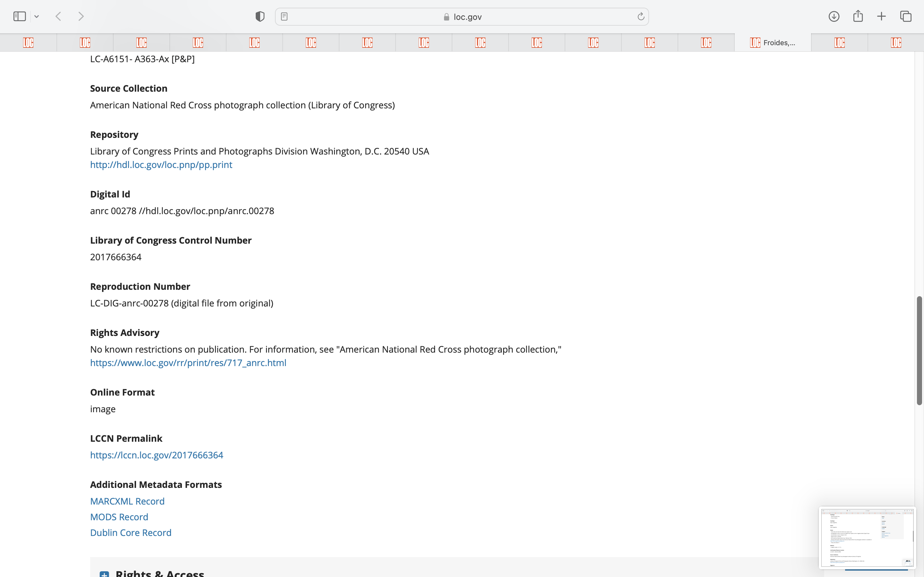The width and height of the screenshot is (924, 577).
Task: Show the Safari downloads list
Action: (834, 16)
